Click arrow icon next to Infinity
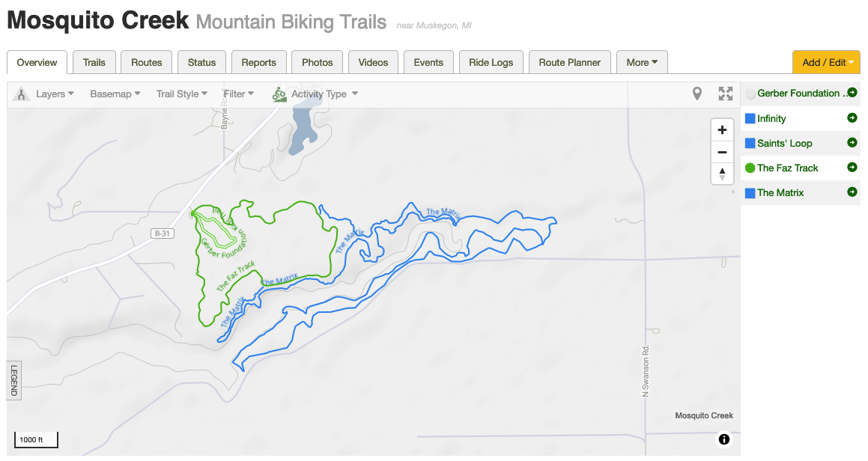 (x=852, y=118)
